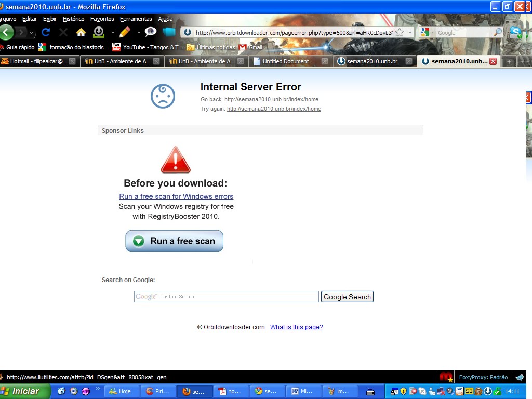The height and width of the screenshot is (399, 532).
Task: Open the Editar menu
Action: pyautogui.click(x=30, y=19)
